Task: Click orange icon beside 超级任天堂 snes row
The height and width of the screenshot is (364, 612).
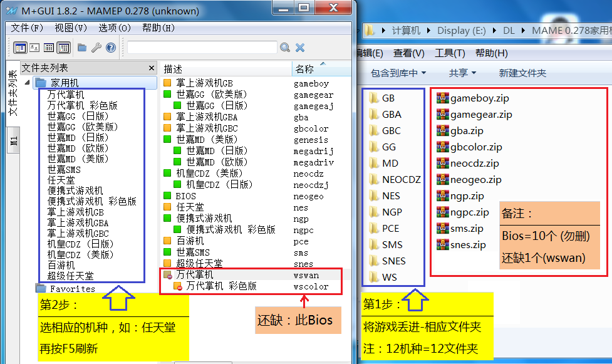Action: (167, 263)
